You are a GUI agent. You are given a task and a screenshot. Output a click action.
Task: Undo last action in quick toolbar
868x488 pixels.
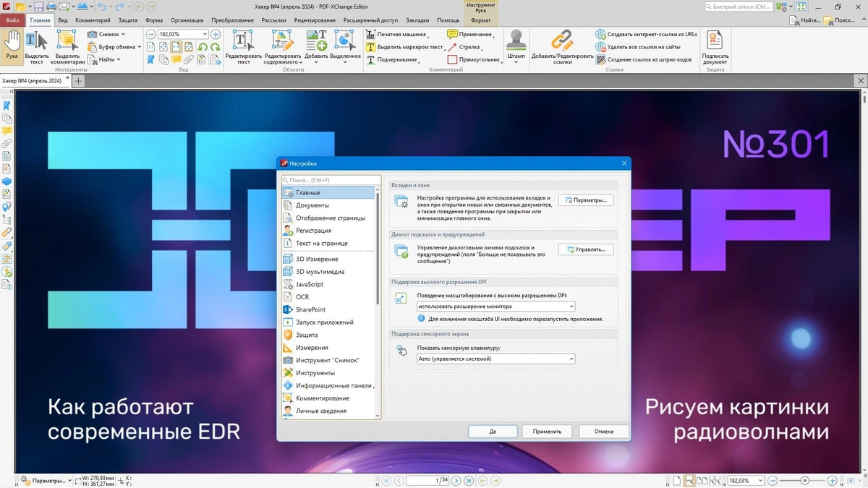click(103, 7)
